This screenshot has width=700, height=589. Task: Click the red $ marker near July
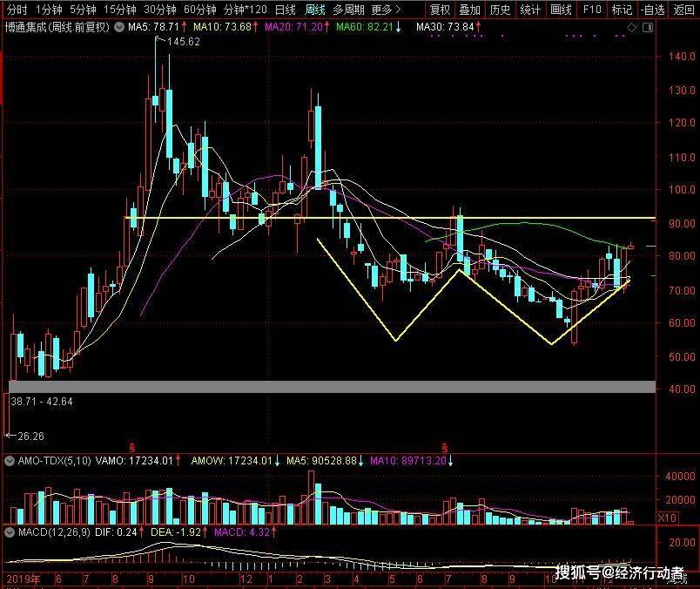(x=445, y=446)
